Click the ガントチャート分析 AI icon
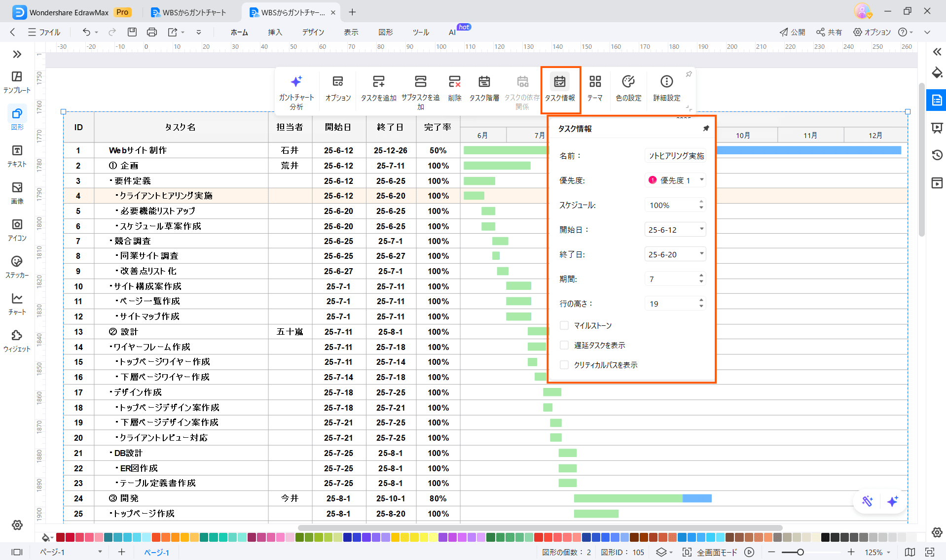The width and height of the screenshot is (946, 560). [x=296, y=82]
